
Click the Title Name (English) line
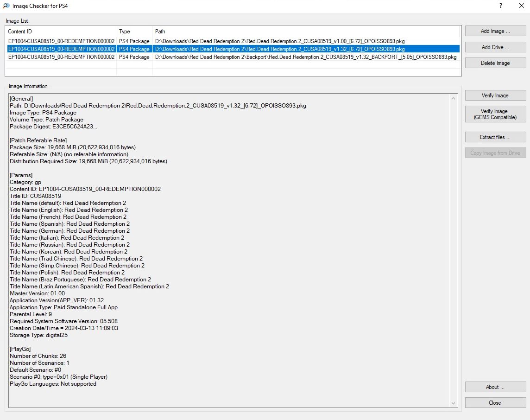click(69, 210)
